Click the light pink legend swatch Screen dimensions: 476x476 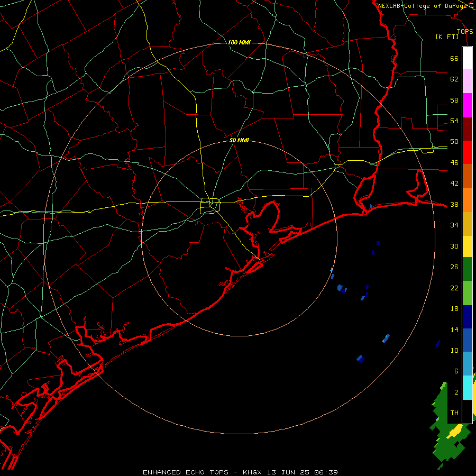467,81
